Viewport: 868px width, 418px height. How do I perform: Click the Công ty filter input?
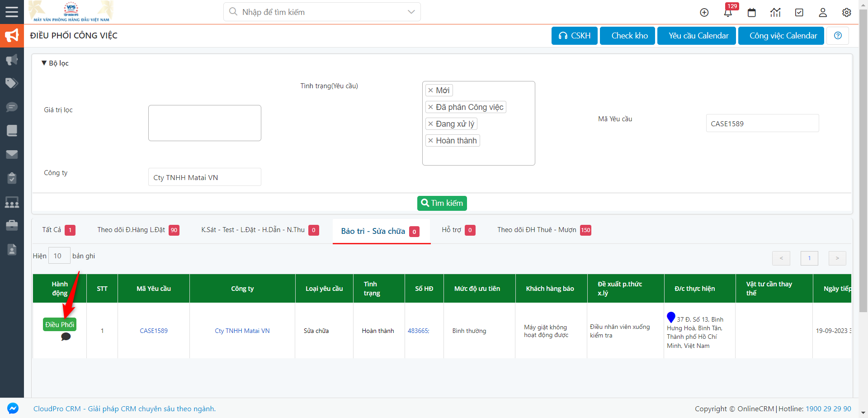click(205, 177)
